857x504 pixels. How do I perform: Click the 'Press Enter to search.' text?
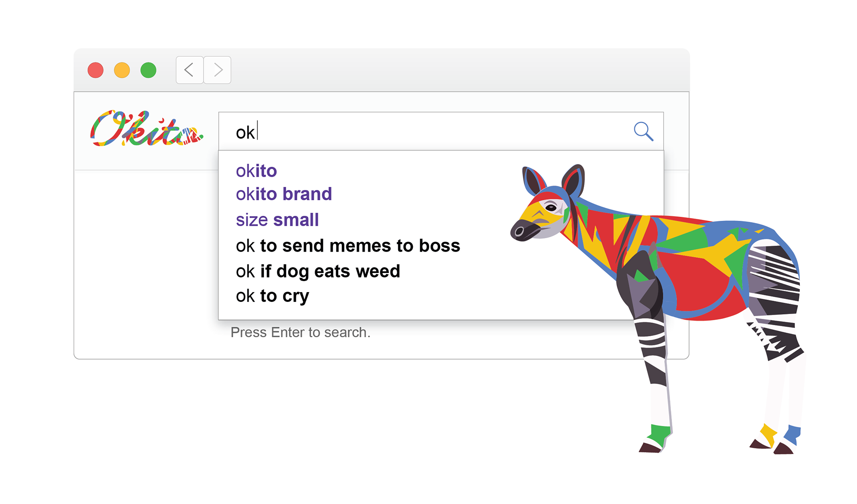[x=300, y=332]
